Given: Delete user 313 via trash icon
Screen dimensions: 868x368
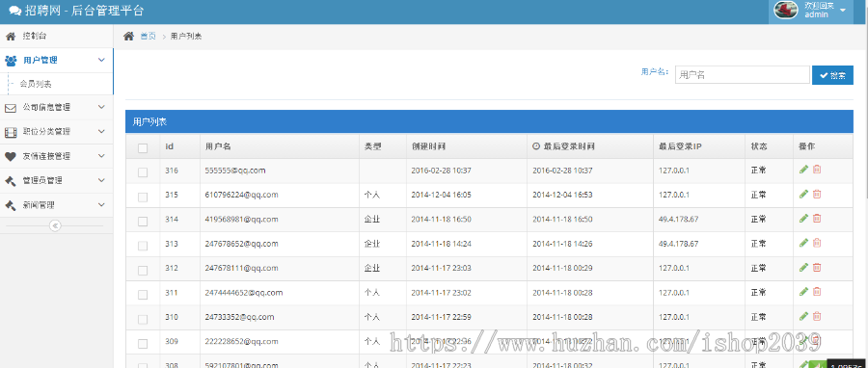Looking at the screenshot, I should pyautogui.click(x=817, y=243).
